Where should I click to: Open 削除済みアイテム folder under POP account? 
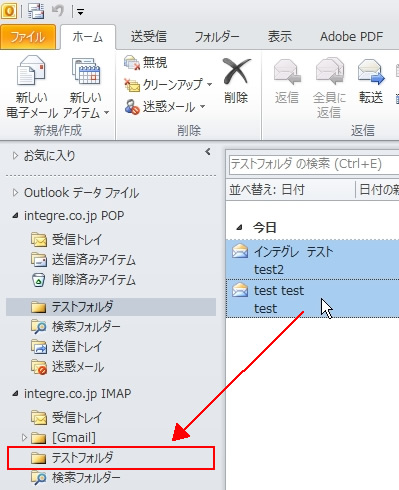[83, 280]
